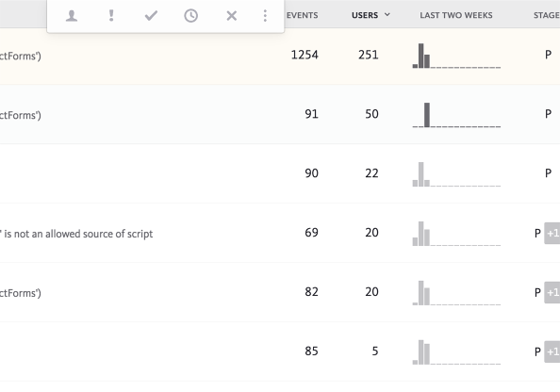Sort by the Events column header
The width and height of the screenshot is (560, 392).
point(302,15)
